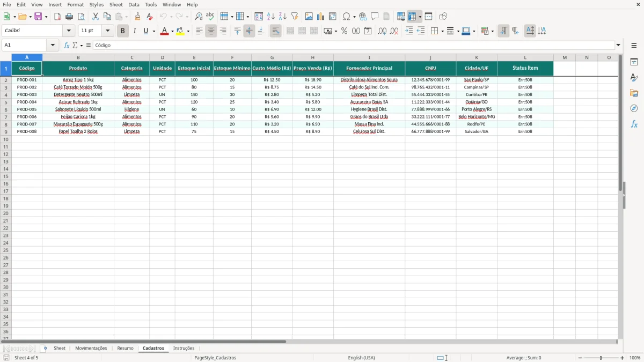Select row header 5
This screenshot has height=362, width=644.
tap(6, 102)
